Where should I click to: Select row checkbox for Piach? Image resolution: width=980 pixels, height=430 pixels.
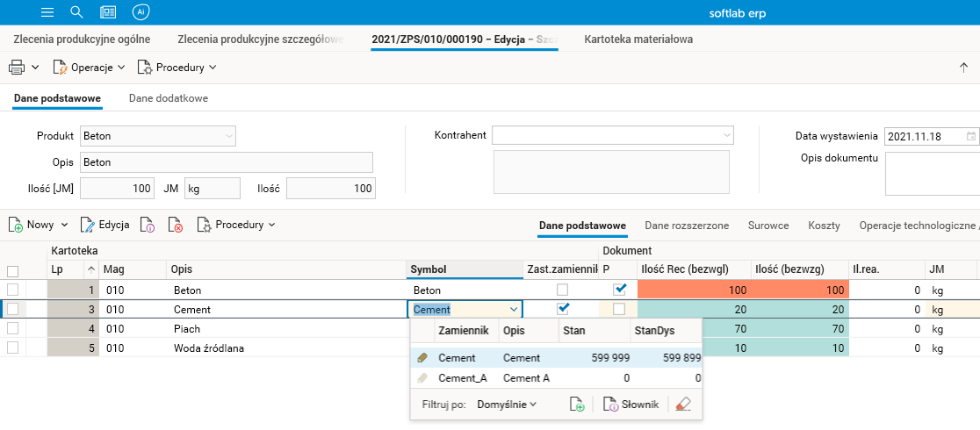tap(12, 328)
